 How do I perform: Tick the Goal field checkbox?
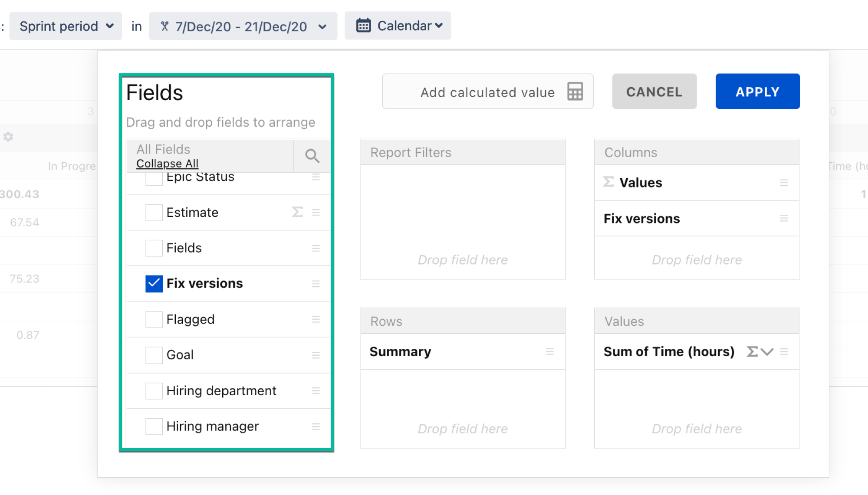pos(154,355)
